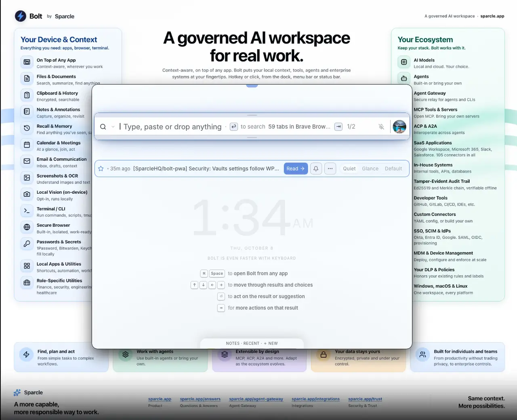Image resolution: width=517 pixels, height=420 pixels.
Task: Click the Local Apps & Utilities grid icon
Action: pos(27,266)
